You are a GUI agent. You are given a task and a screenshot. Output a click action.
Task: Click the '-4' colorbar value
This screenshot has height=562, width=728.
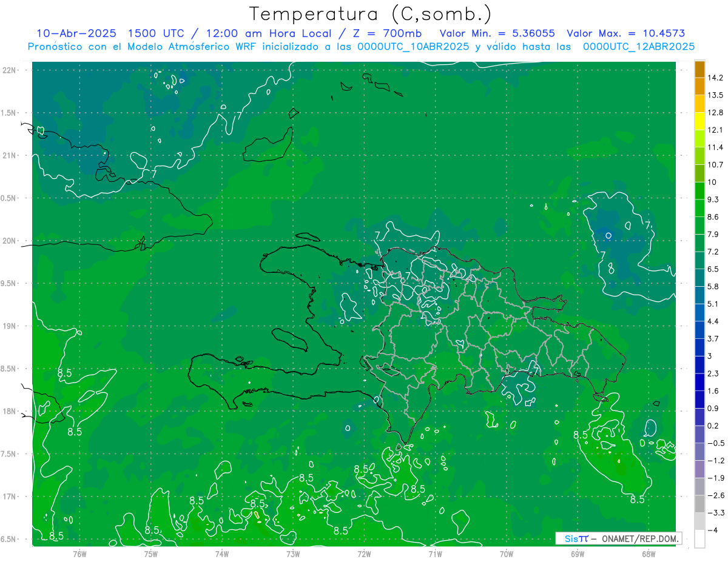[x=712, y=530]
